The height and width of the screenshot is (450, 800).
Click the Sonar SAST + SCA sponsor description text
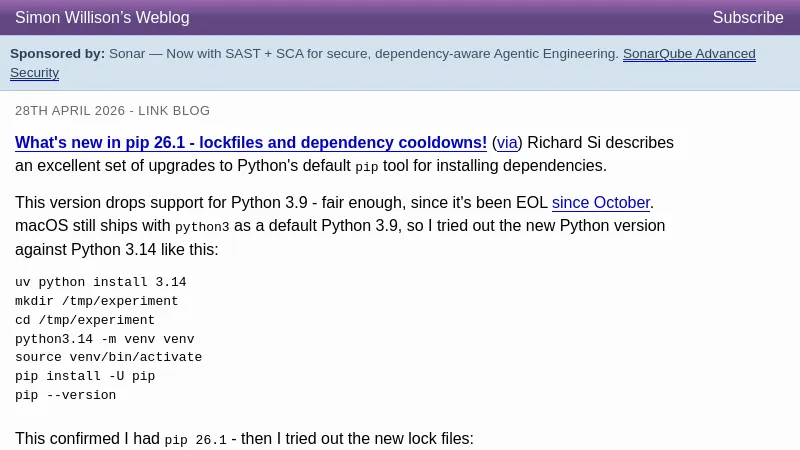(364, 54)
